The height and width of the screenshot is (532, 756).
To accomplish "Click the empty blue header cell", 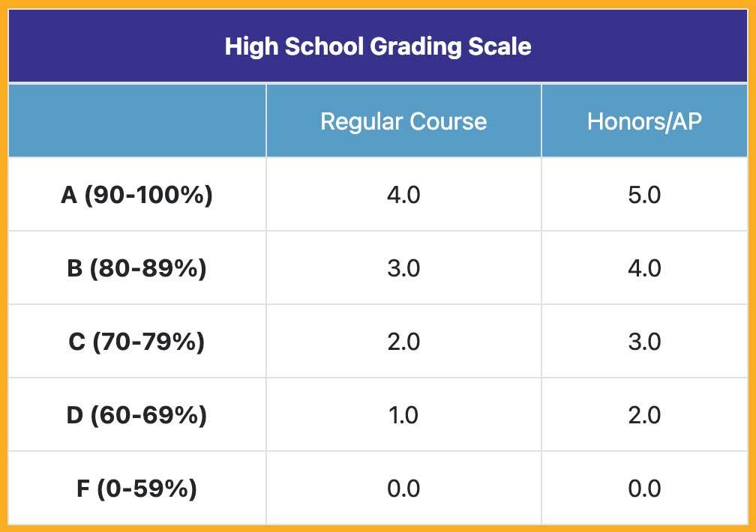I will [137, 121].
